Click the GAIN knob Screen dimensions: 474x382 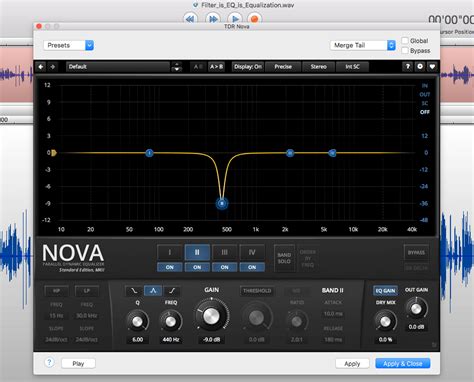point(211,316)
